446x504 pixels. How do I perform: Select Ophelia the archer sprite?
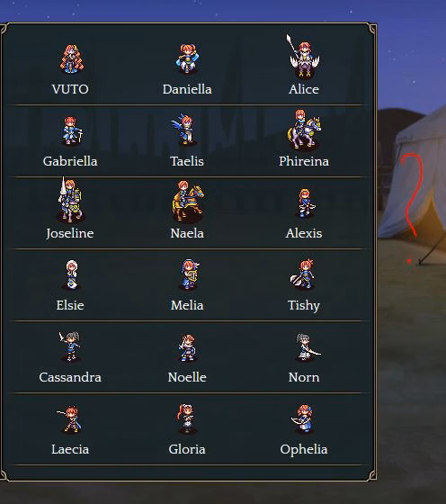click(303, 418)
